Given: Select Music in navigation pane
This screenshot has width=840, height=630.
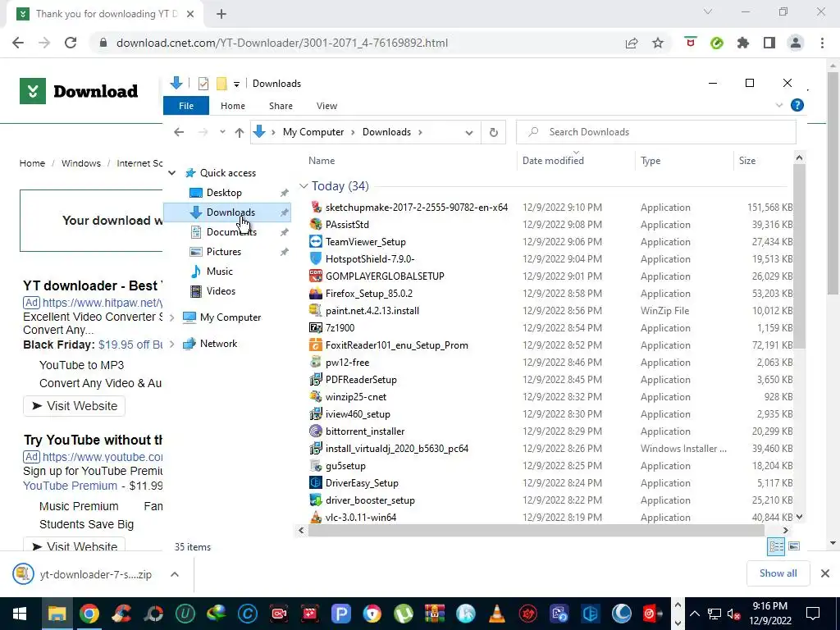Looking at the screenshot, I should (x=219, y=272).
